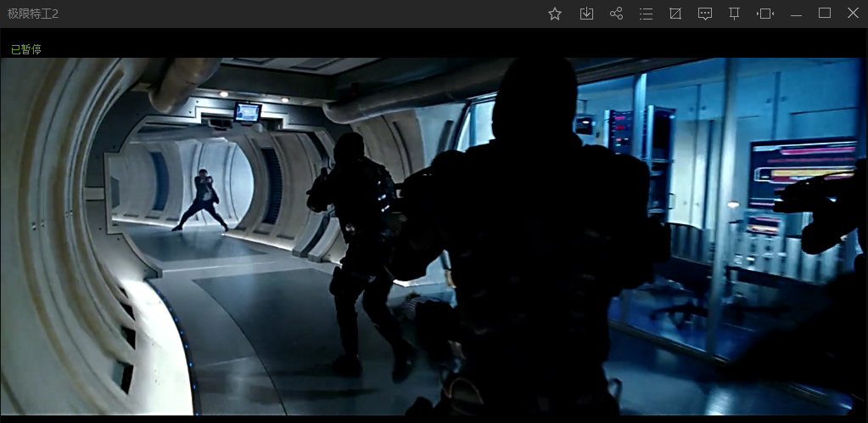Maximize the player window
Viewport: 868px width, 423px height.
click(x=825, y=14)
